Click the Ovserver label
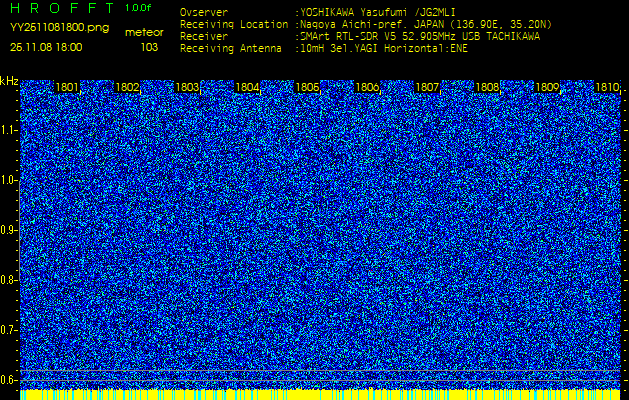The image size is (629, 400). [204, 12]
